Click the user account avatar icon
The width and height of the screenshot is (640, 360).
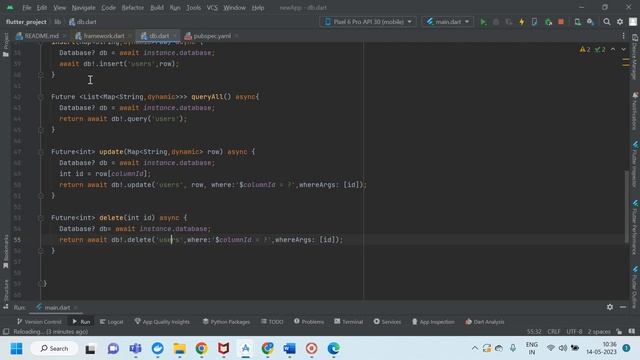[x=633, y=22]
